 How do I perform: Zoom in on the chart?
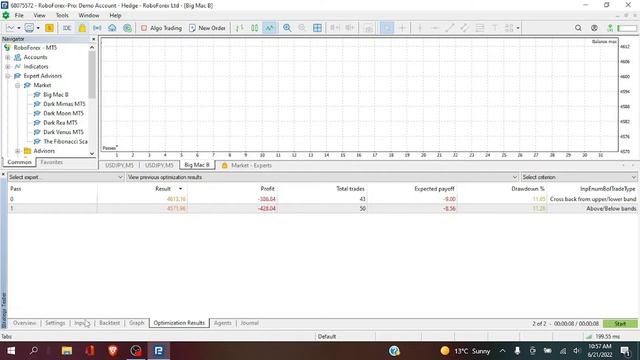287,28
